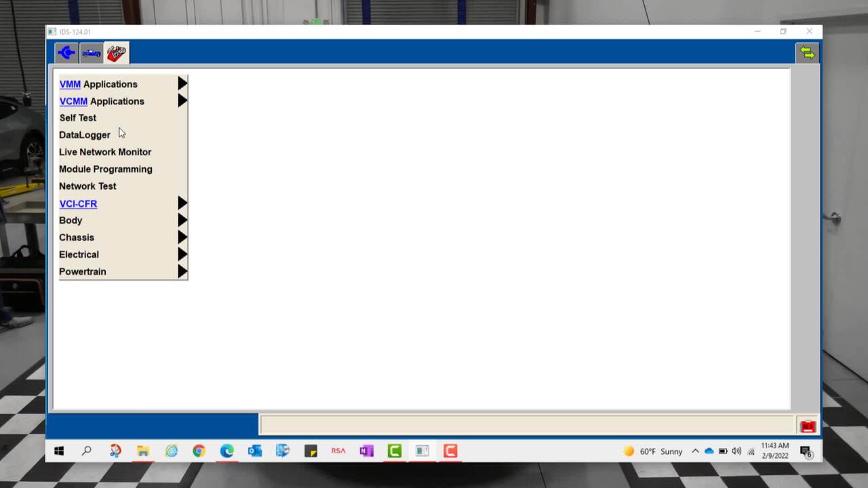868x488 pixels.
Task: Open volume speaker tray icon
Action: pos(736,451)
